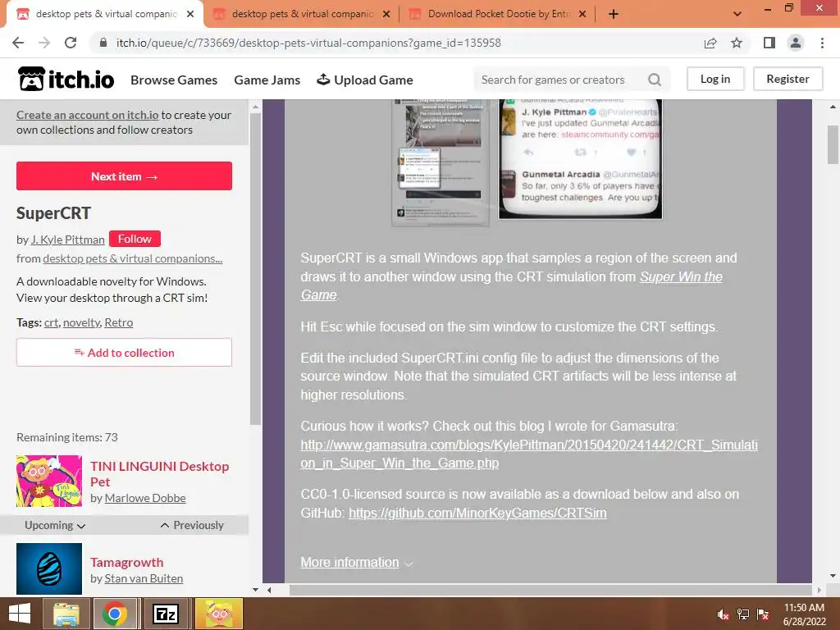Toggle the browser side panel
This screenshot has width=840, height=630.
(x=769, y=43)
